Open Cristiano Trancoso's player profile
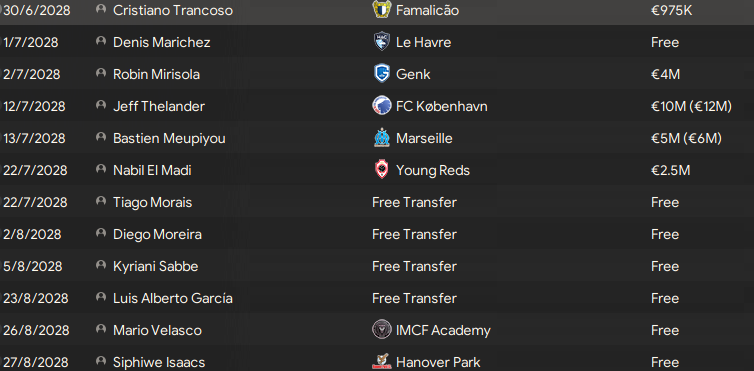 (x=173, y=11)
